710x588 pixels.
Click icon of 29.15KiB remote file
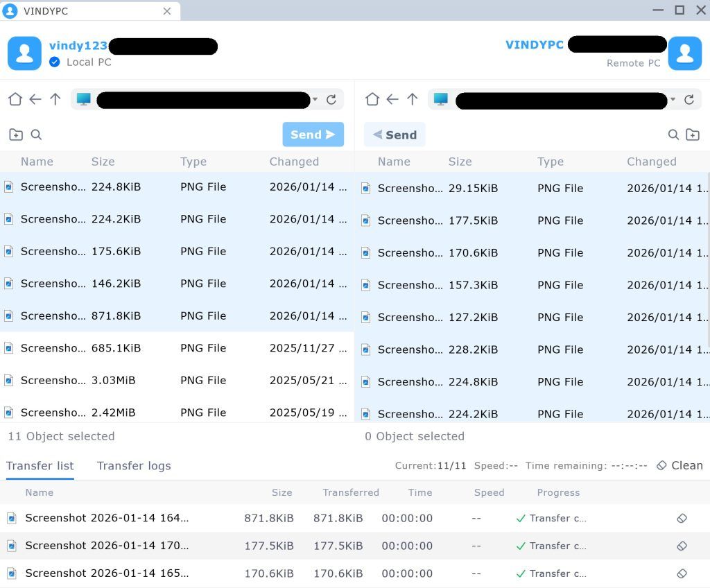coord(366,188)
